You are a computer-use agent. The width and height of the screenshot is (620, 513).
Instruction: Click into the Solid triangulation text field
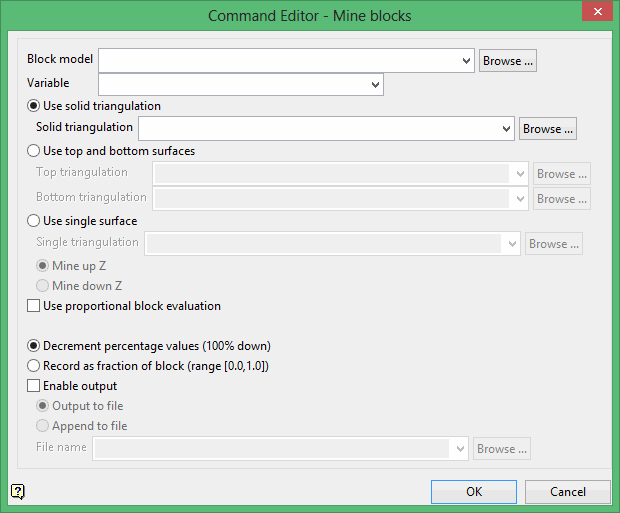[320, 129]
